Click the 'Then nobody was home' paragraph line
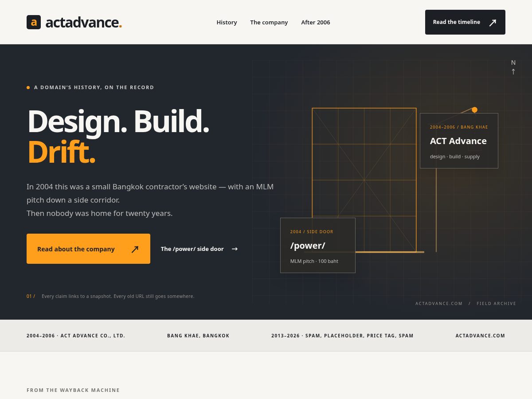The height and width of the screenshot is (399, 532). click(x=99, y=213)
